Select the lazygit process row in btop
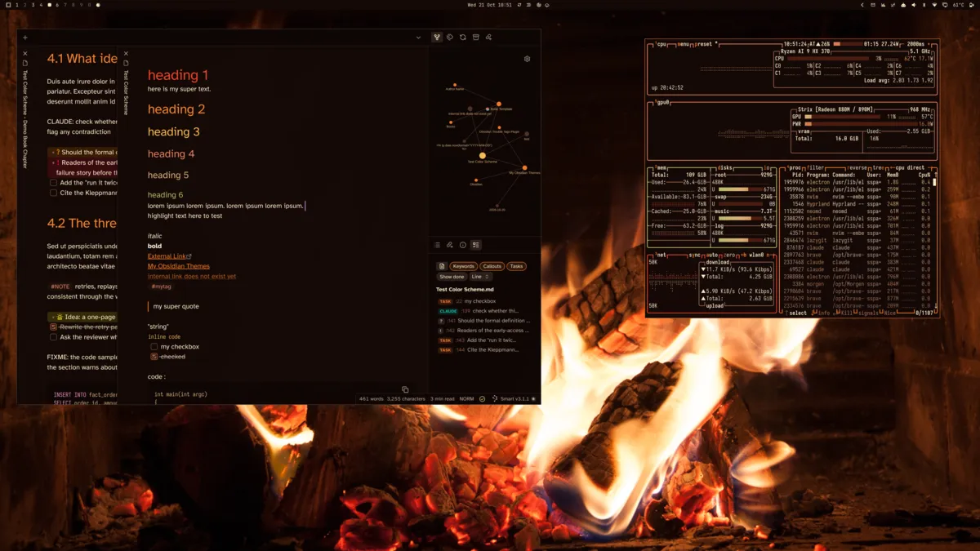This screenshot has height=551, width=980. (x=857, y=241)
